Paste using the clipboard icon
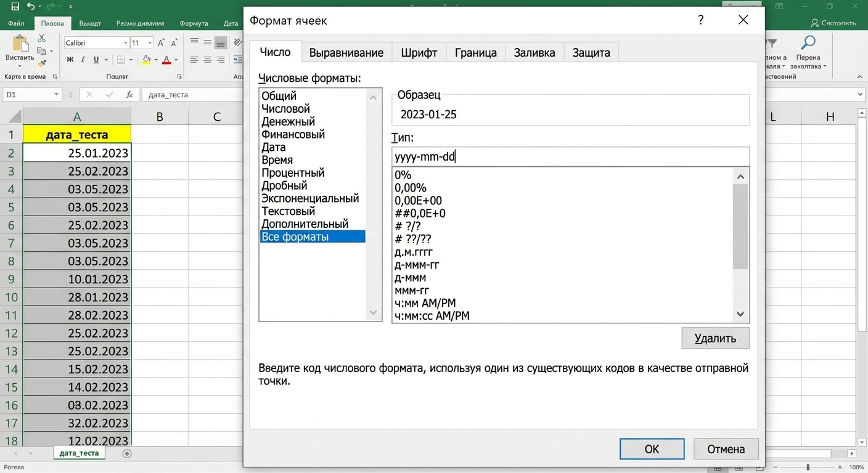This screenshot has height=473, width=868. [x=20, y=44]
